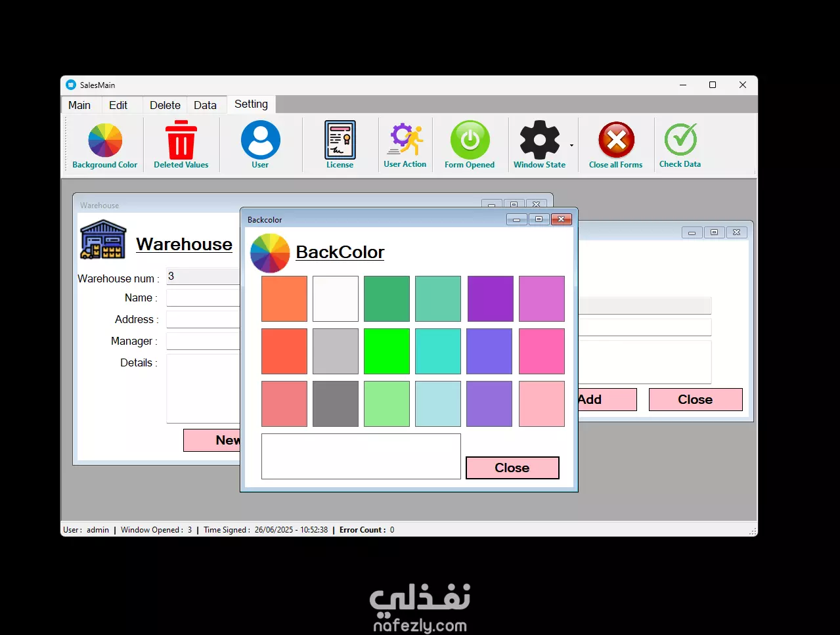Screen dimensions: 840x635
Task: Minimize the Backcolor dialog
Action: coord(517,219)
